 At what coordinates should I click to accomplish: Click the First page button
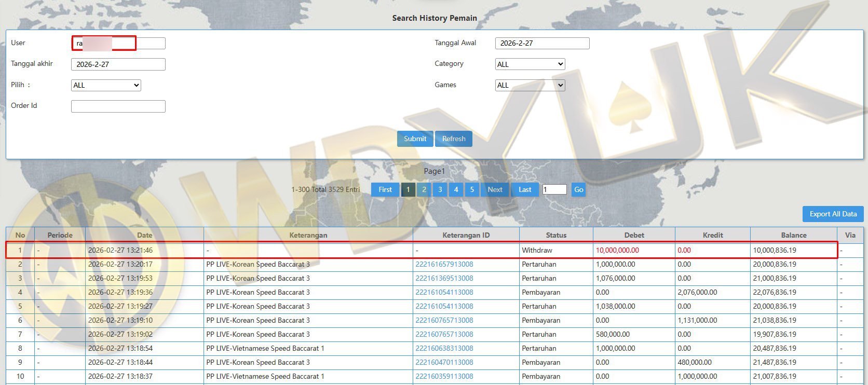coord(385,189)
